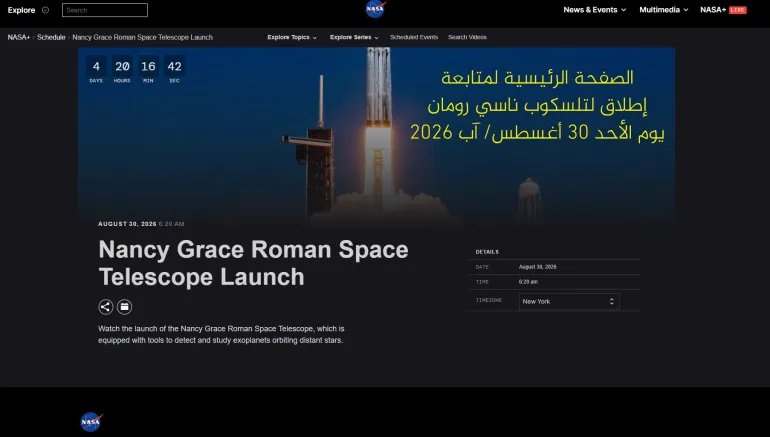
Task: Click the page title Nancy Grace Roman Space Telescope Launch
Action: [253, 263]
